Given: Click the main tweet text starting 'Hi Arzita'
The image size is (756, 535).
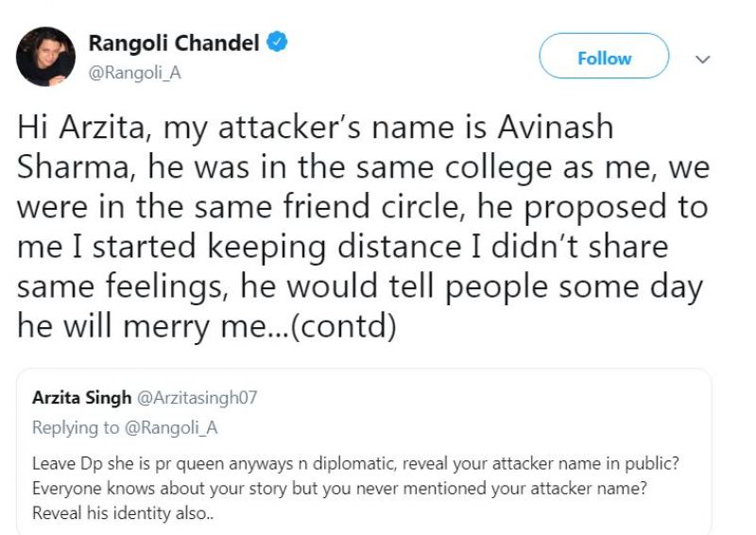Looking at the screenshot, I should click(x=359, y=227).
